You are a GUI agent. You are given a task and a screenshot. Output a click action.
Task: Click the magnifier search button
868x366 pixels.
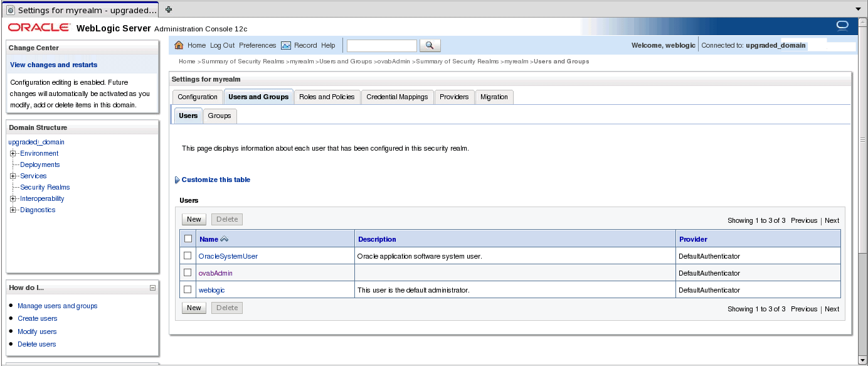pos(430,45)
